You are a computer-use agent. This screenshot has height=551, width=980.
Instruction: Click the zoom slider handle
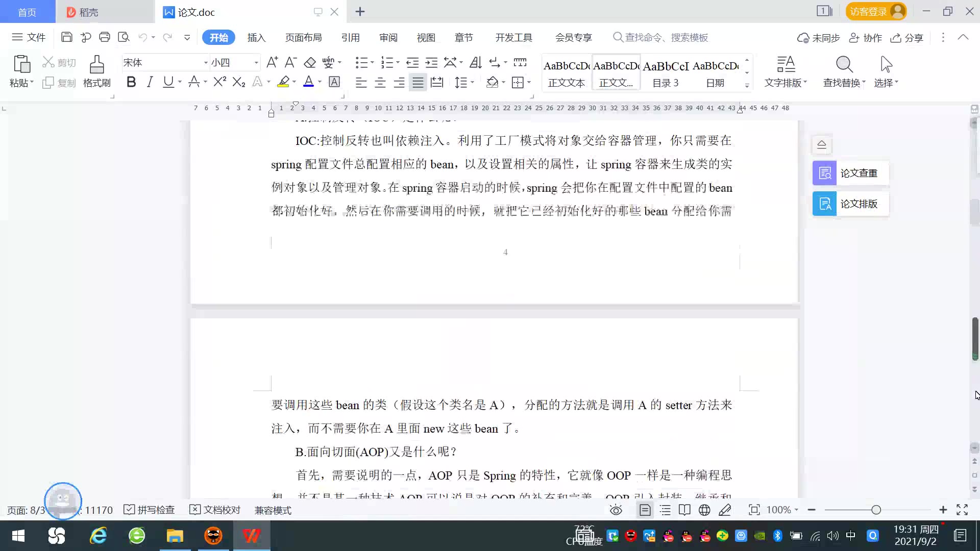click(x=876, y=510)
